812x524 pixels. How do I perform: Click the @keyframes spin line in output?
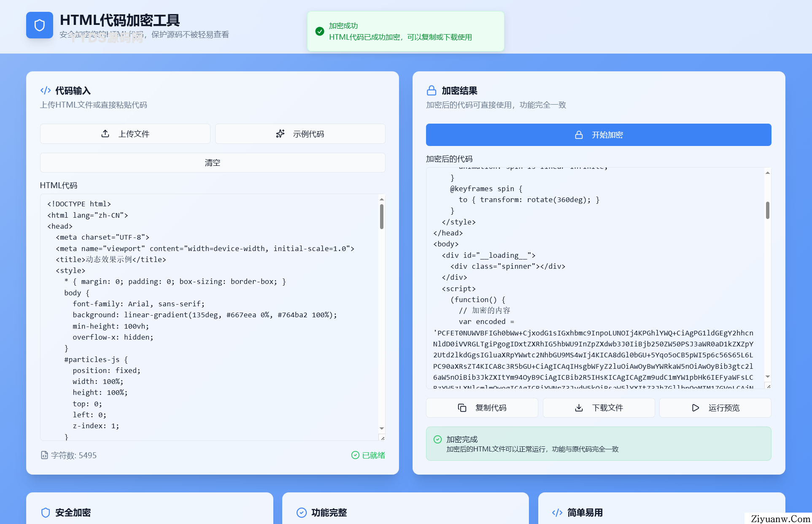[x=486, y=189]
